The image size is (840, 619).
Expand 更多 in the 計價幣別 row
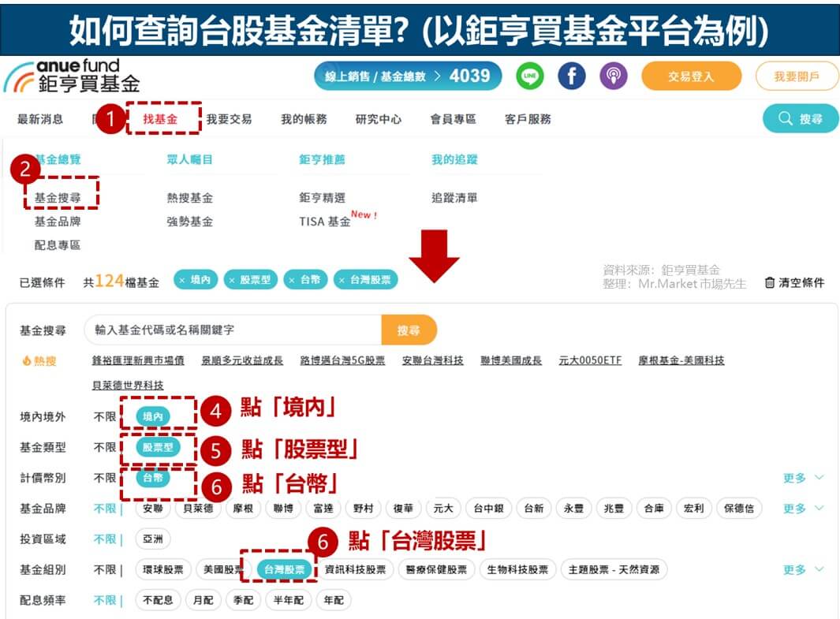(803, 478)
